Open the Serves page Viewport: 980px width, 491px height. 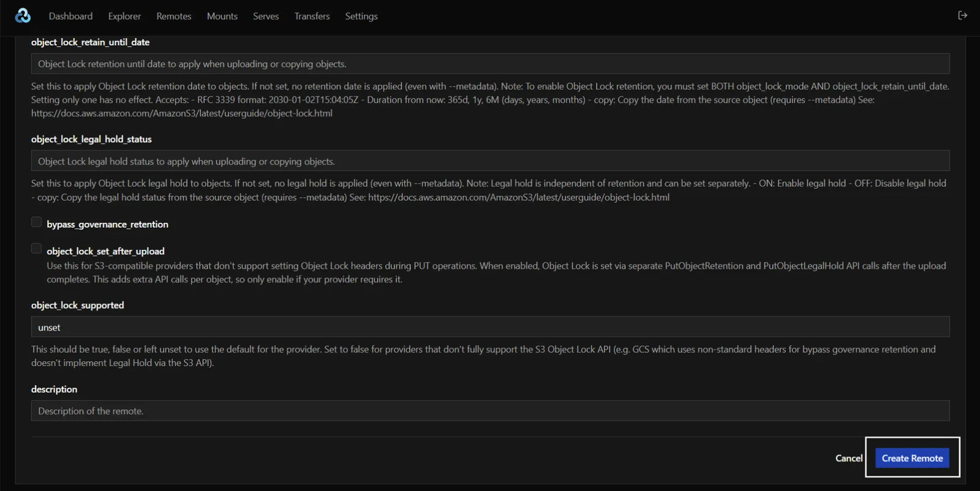coord(266,17)
